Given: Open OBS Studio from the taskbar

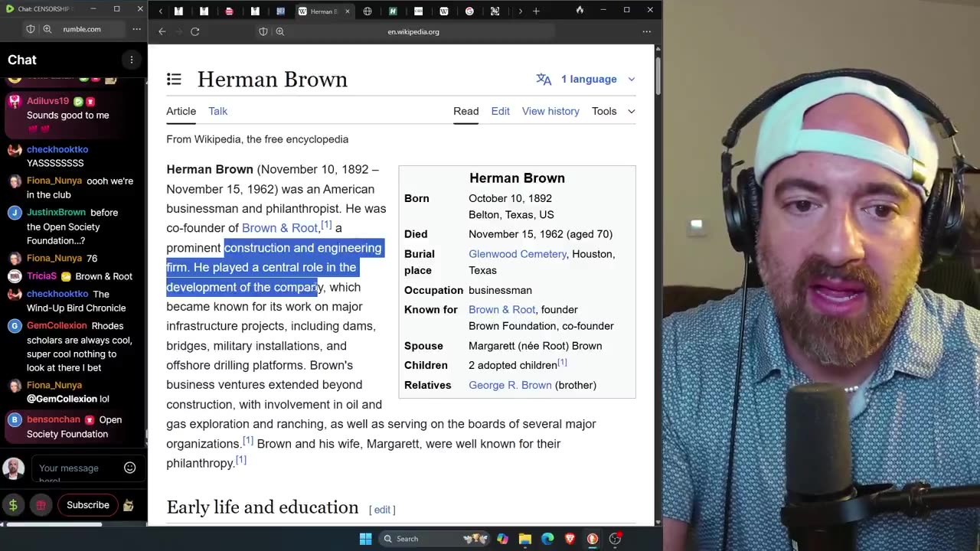Looking at the screenshot, I should point(615,539).
